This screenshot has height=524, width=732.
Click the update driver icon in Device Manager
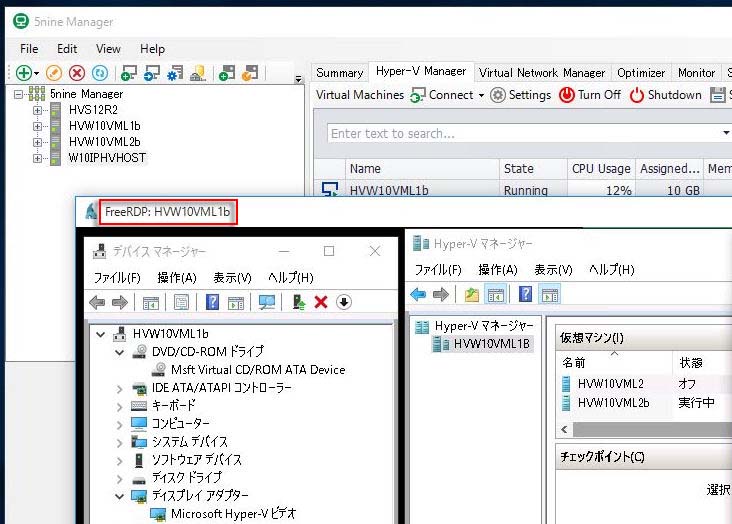[x=298, y=302]
